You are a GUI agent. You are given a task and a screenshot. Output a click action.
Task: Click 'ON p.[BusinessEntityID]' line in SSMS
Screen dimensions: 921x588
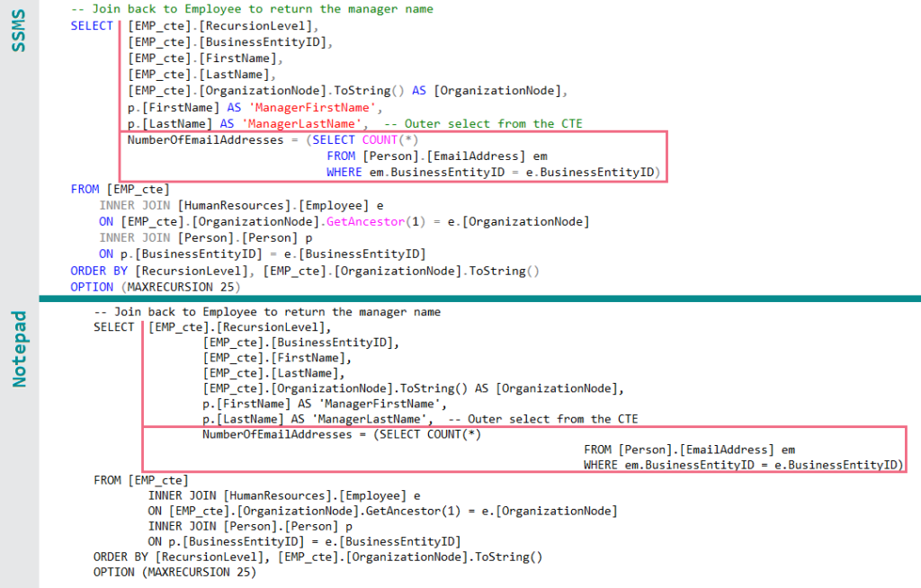262,254
